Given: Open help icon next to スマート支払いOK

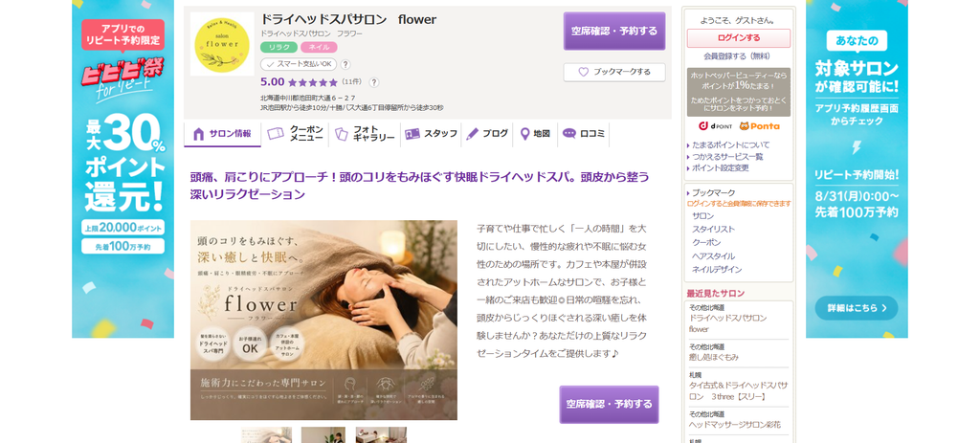Looking at the screenshot, I should coord(345,64).
